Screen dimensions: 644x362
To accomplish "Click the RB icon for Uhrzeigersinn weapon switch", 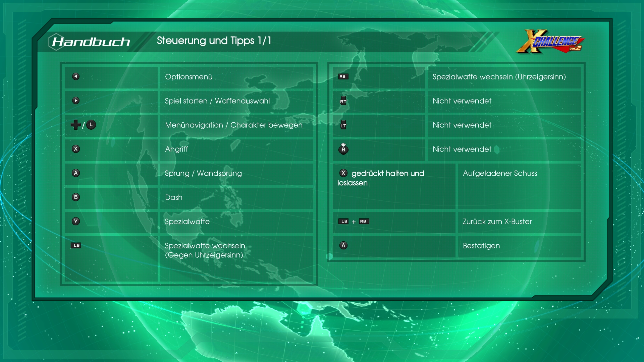I will [x=343, y=76].
